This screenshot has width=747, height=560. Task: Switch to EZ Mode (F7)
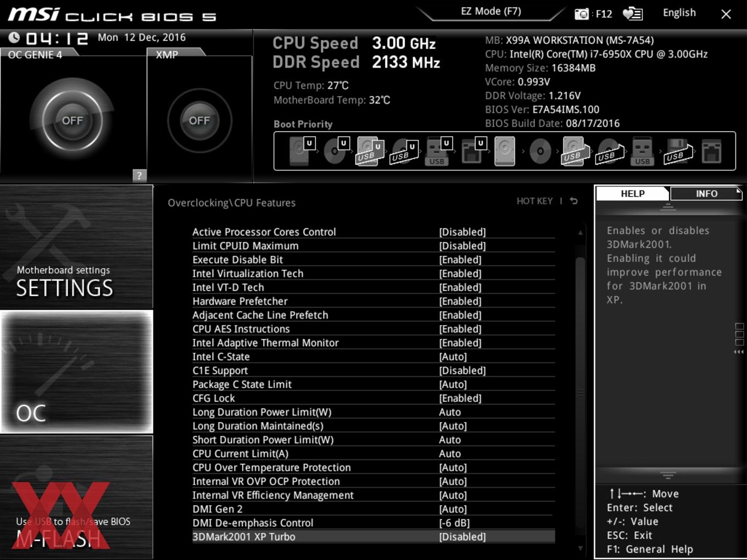coord(491,12)
